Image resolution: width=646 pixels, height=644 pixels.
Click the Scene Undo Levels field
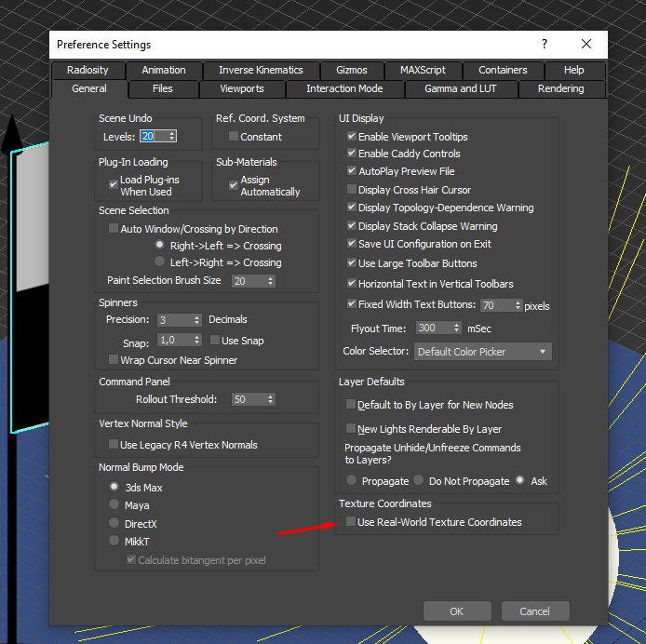[x=155, y=137]
